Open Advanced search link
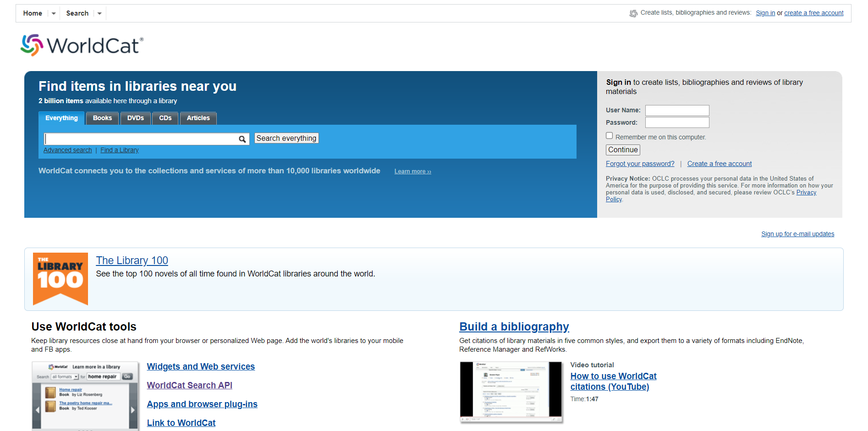This screenshot has height=431, width=868. (x=68, y=150)
